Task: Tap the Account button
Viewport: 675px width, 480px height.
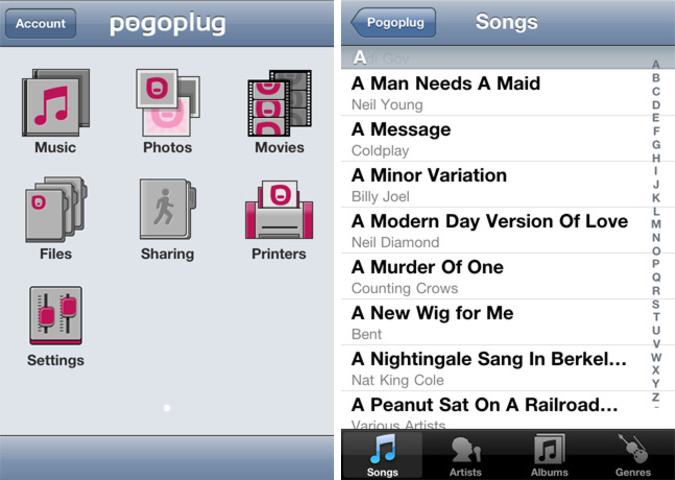Action: (x=41, y=23)
